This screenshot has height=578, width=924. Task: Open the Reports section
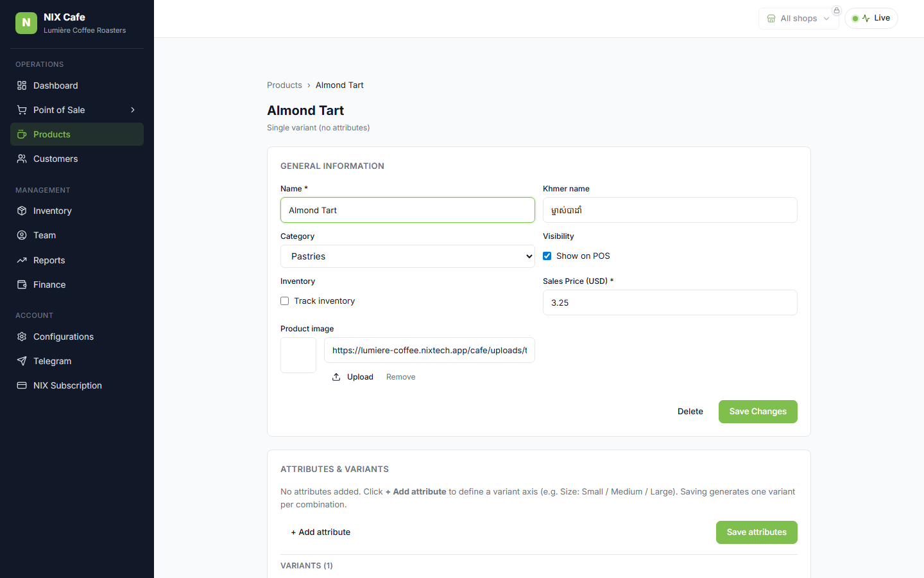tap(77, 260)
